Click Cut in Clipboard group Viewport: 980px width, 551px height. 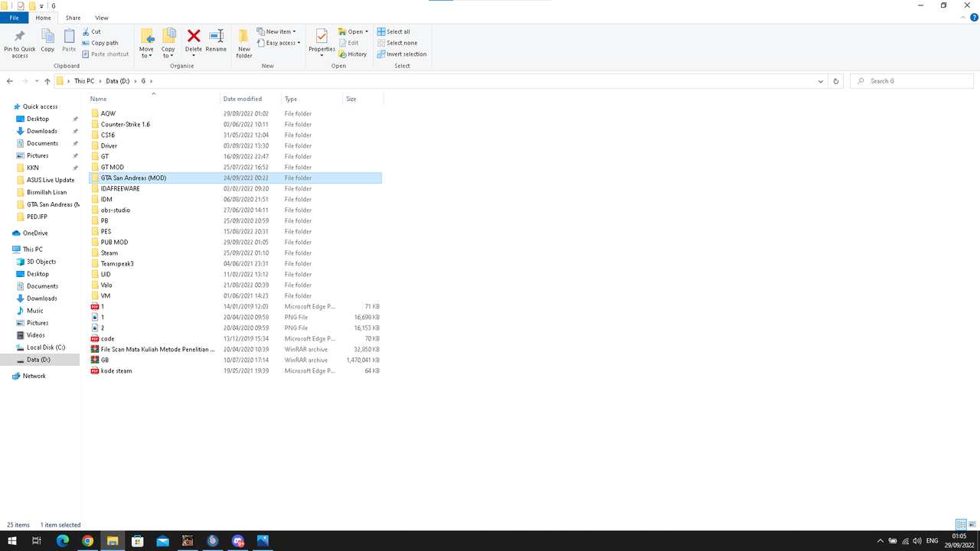coord(91,32)
